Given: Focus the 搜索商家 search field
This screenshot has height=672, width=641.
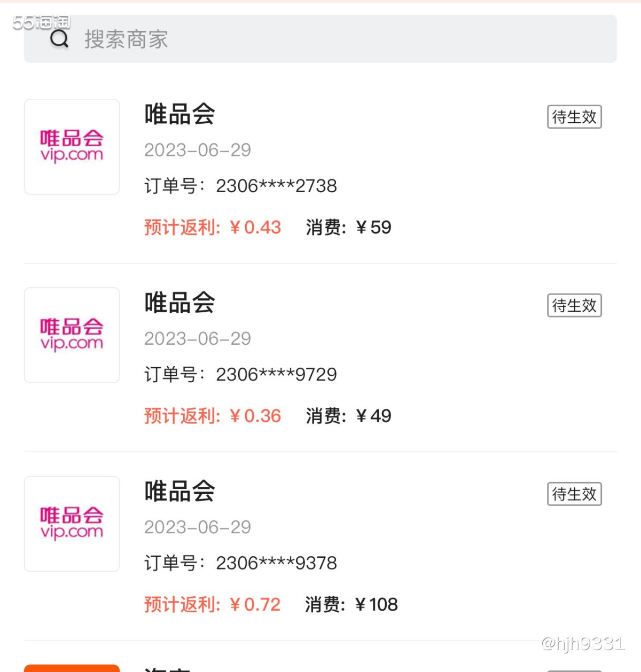Looking at the screenshot, I should 320,39.
